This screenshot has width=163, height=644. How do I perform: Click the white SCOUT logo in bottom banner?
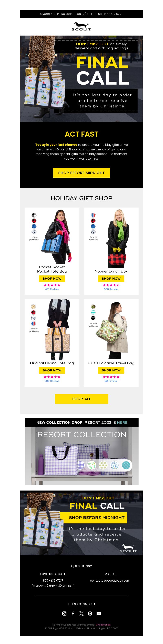(128, 549)
